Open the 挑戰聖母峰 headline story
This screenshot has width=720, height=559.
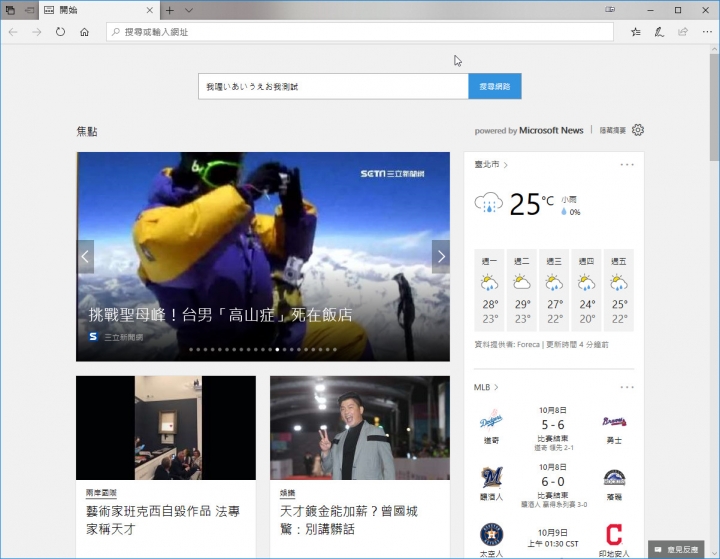click(x=220, y=315)
